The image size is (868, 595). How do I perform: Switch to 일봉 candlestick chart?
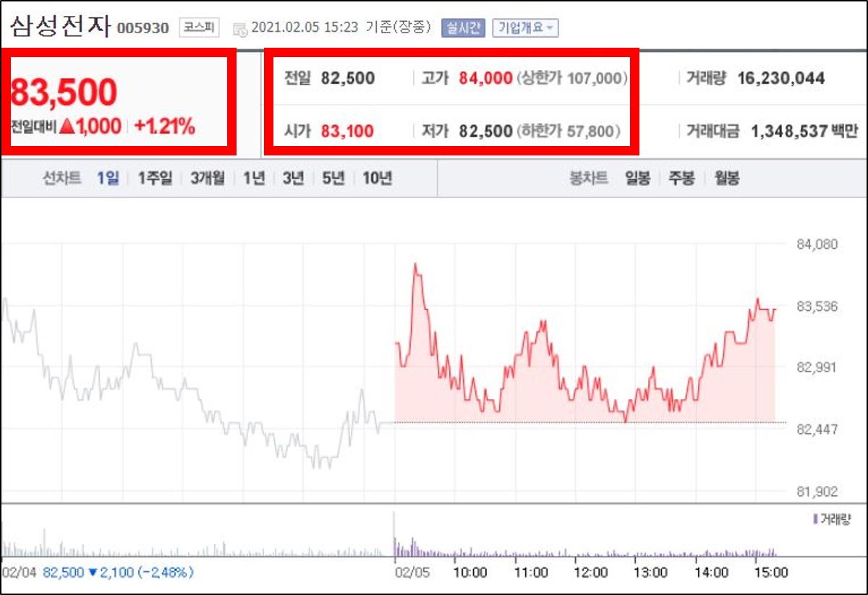tap(638, 179)
